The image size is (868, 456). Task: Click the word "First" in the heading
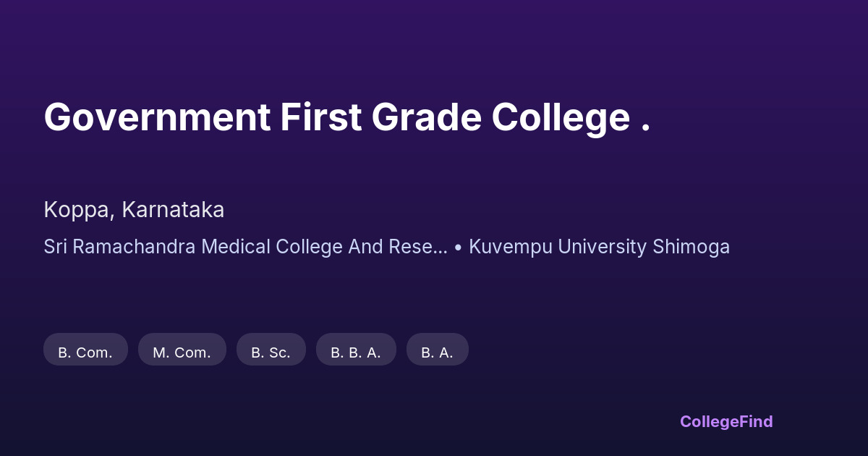tap(320, 117)
